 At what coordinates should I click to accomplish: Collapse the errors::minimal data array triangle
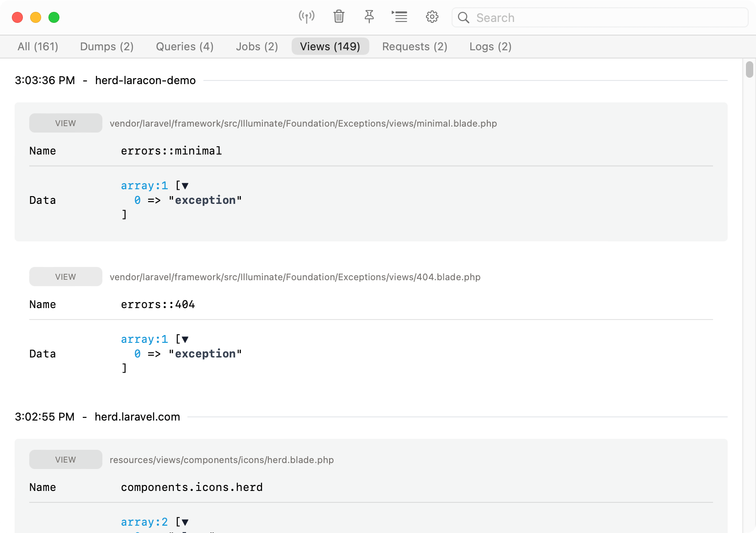[x=185, y=186]
